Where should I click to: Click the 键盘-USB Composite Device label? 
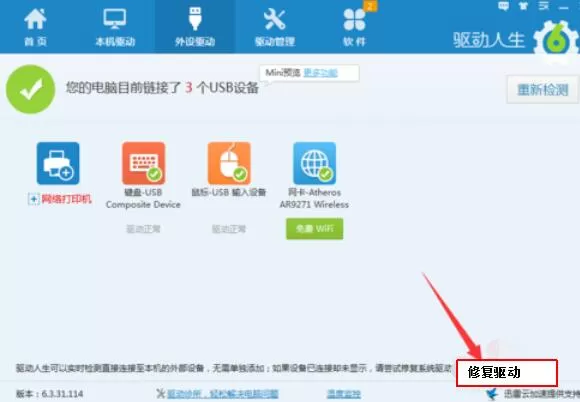point(143,198)
